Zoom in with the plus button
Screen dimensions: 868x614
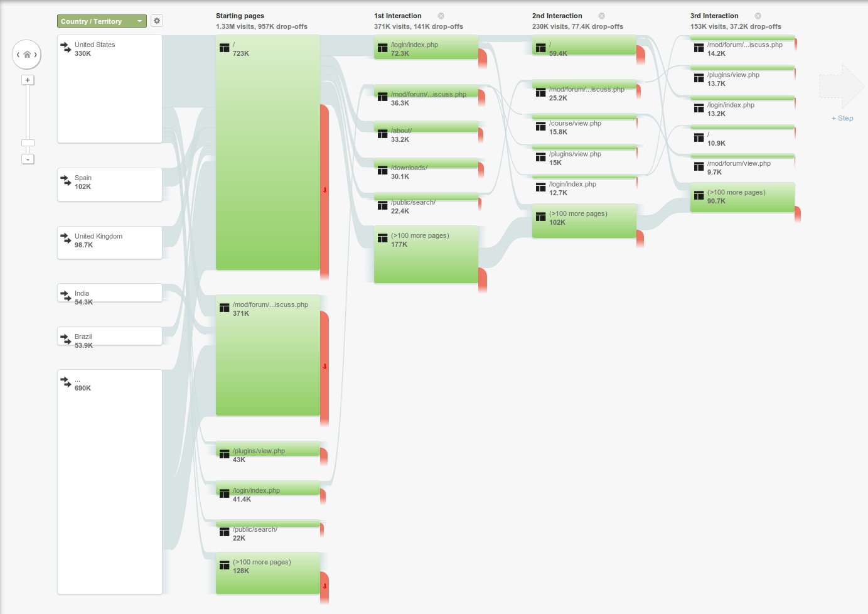pos(28,80)
